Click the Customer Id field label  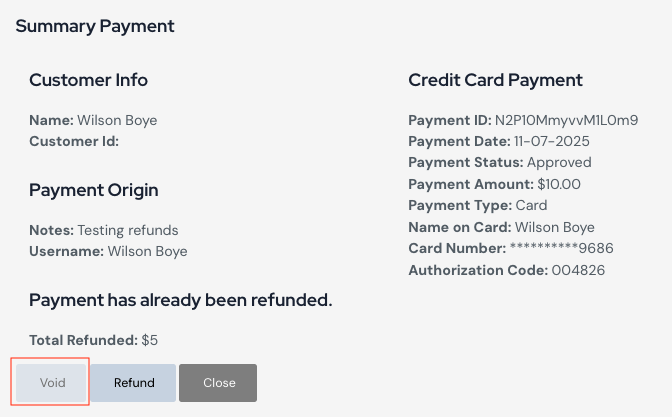click(x=74, y=141)
